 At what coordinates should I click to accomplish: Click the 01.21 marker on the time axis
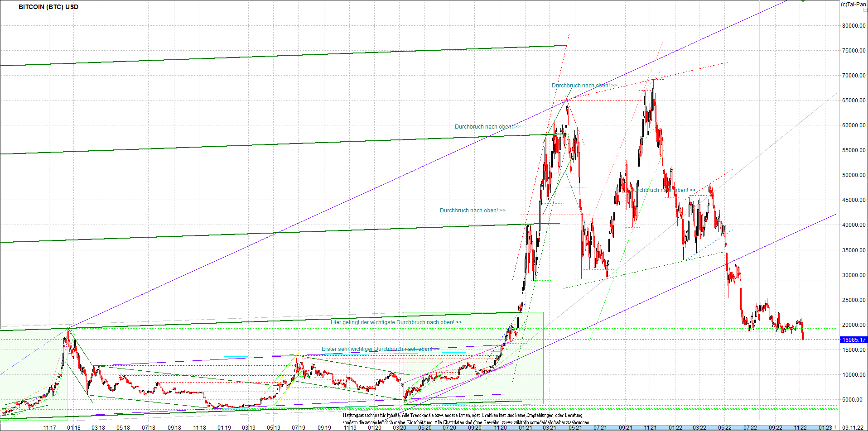(526, 428)
